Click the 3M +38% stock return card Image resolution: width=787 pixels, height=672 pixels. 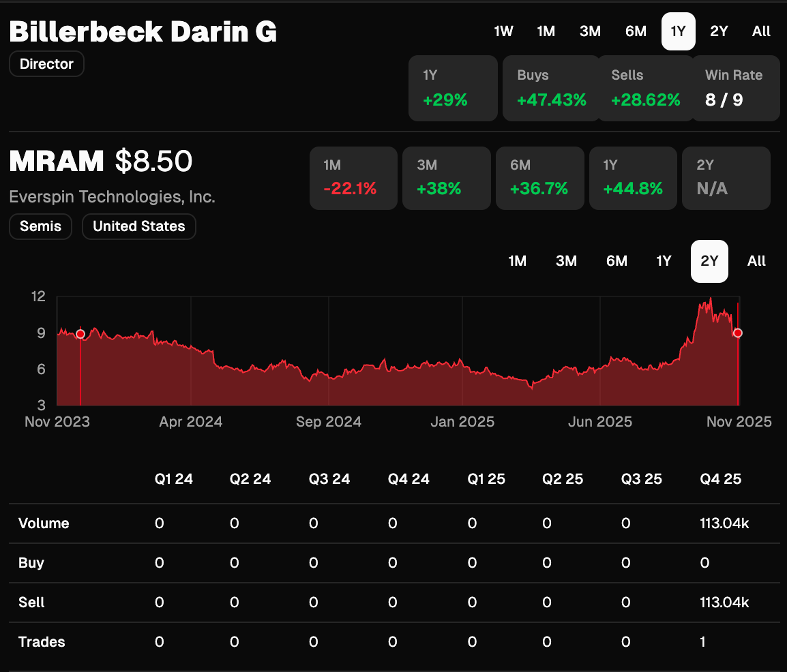447,178
